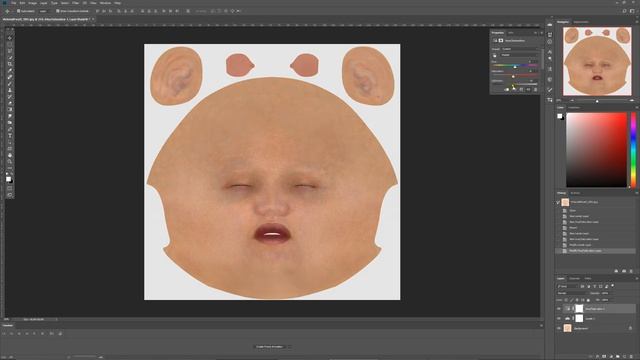The image size is (640, 360).
Task: Click the delete state trash icon in History panel
Action: click(631, 271)
